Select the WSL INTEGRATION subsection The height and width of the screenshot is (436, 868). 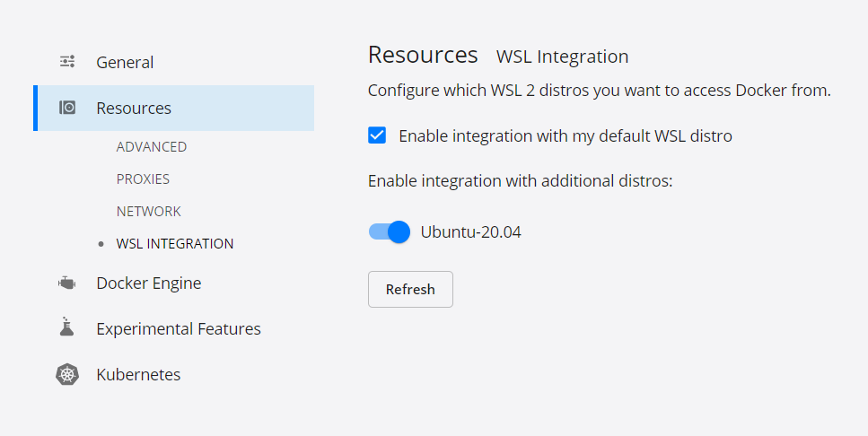point(175,243)
